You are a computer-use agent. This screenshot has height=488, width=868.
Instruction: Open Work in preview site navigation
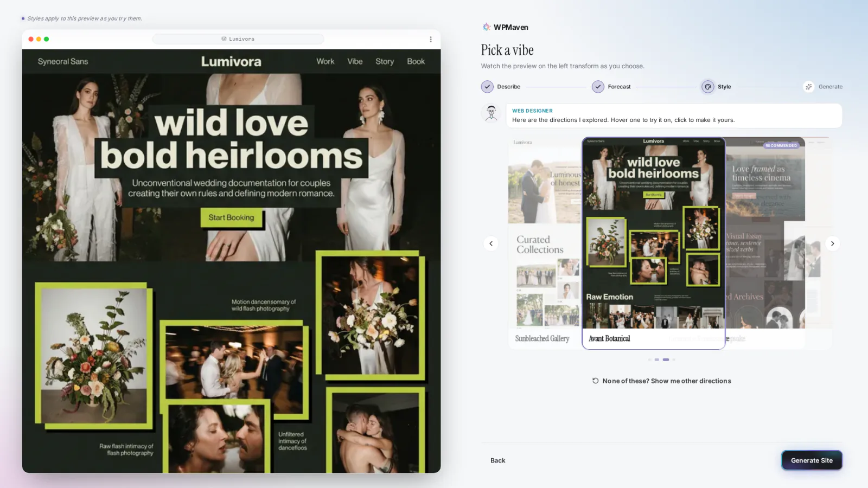(x=325, y=61)
